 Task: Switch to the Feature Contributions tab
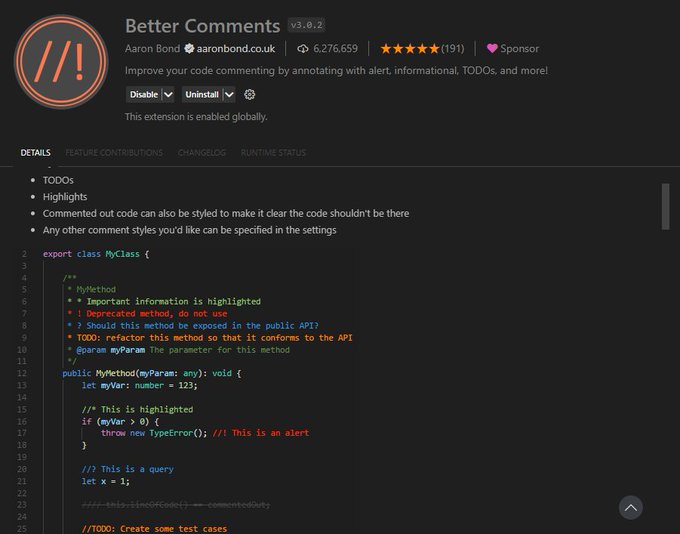pos(114,153)
